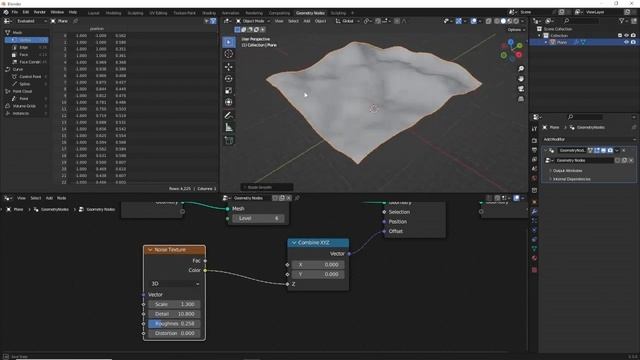
Task: Click the pin icon in node editor header
Action: [297, 198]
